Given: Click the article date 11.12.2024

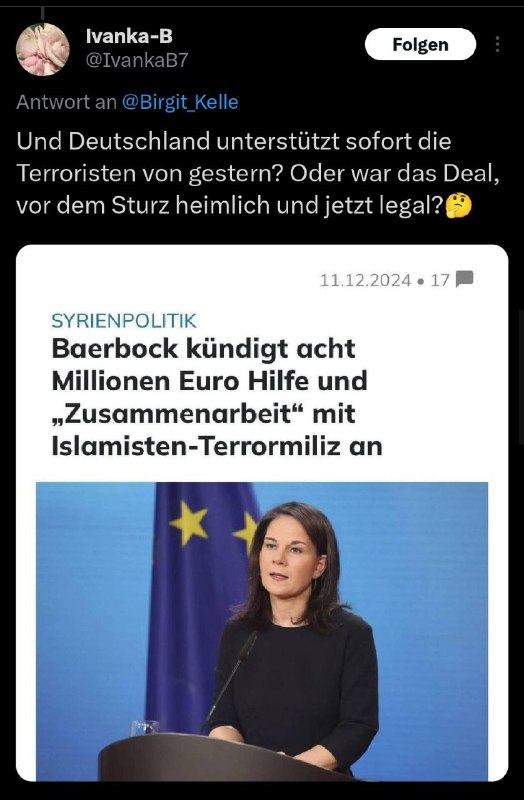Looking at the screenshot, I should pos(365,280).
